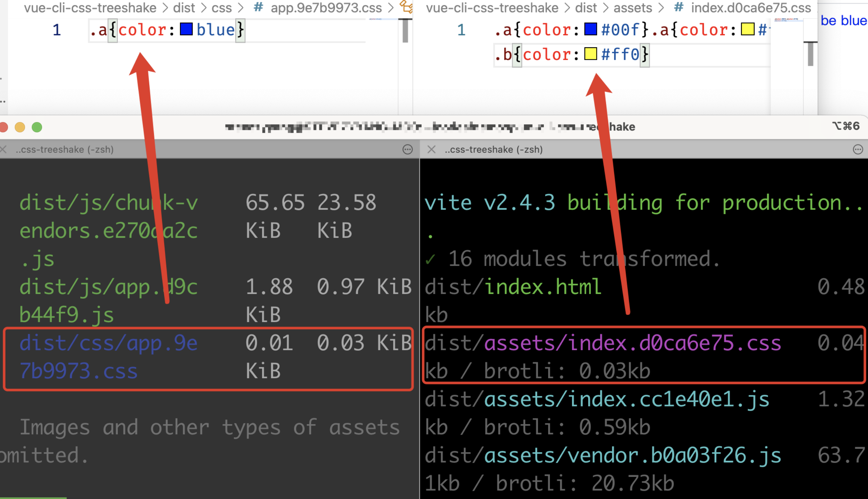Select index.d0ca6e75.css in the breadcrumb

coord(751,8)
